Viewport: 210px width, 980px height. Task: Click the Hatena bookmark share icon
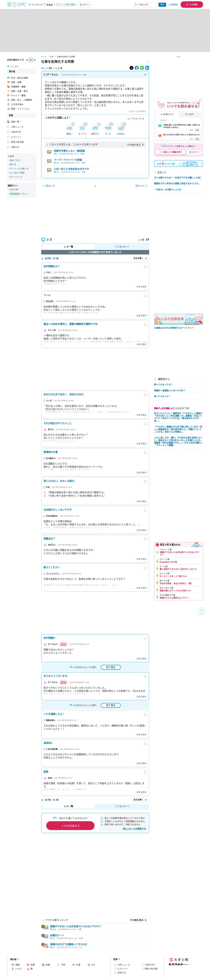point(147,68)
